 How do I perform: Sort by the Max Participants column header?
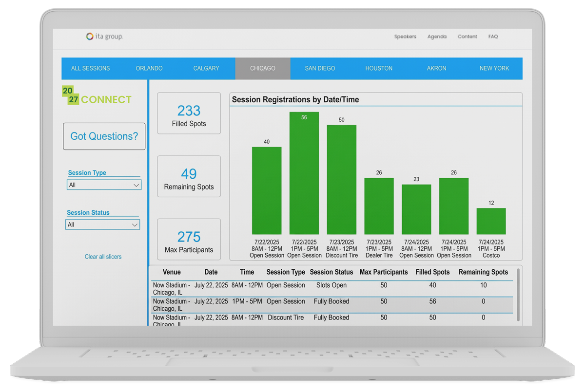(384, 272)
